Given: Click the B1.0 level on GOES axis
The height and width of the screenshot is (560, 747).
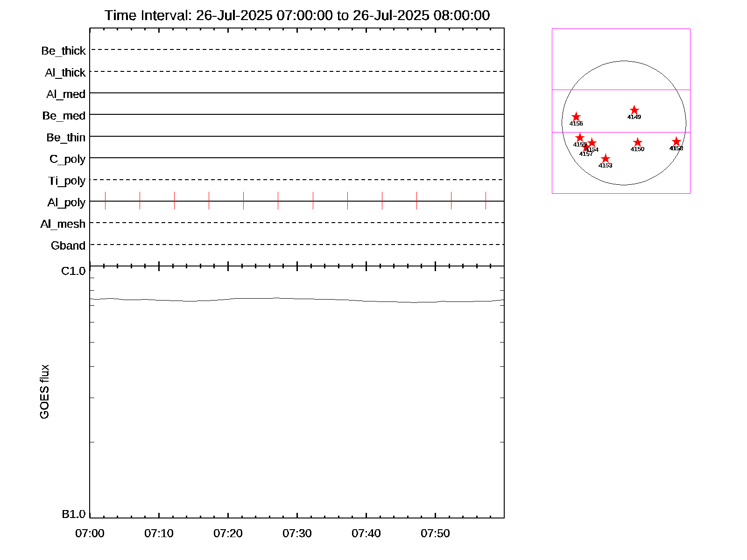Looking at the screenshot, I should tap(73, 514).
